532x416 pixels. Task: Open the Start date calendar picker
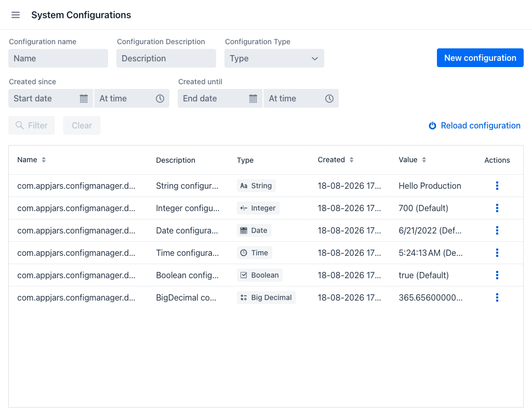click(x=84, y=99)
